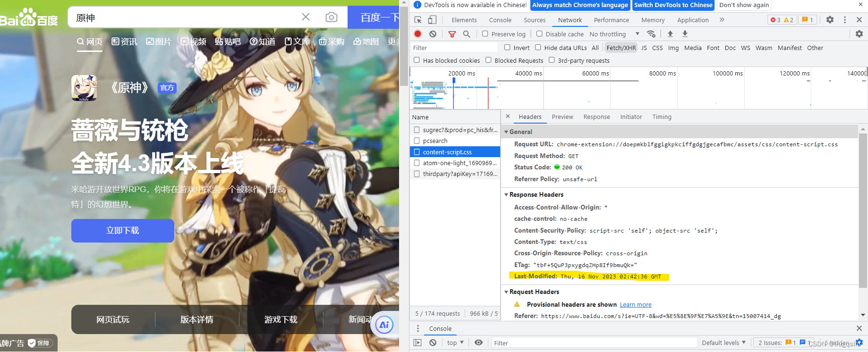Clear the Baidu search box with the X

point(306,17)
